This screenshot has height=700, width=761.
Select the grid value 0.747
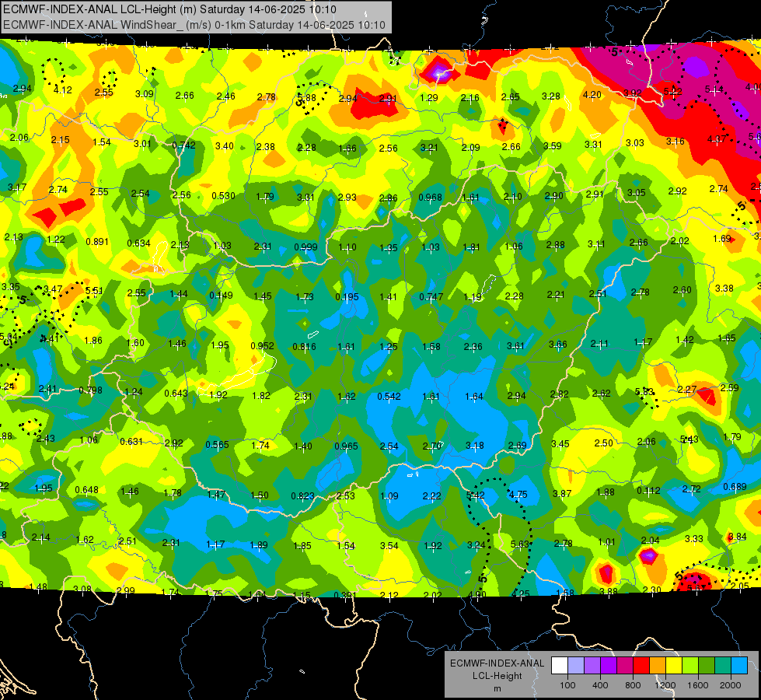pyautogui.click(x=431, y=297)
